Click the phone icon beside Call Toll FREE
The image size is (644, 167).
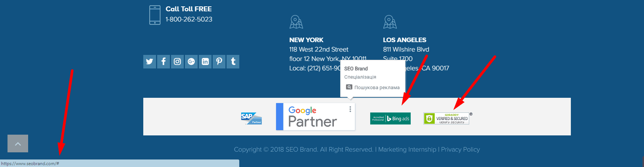(x=155, y=15)
